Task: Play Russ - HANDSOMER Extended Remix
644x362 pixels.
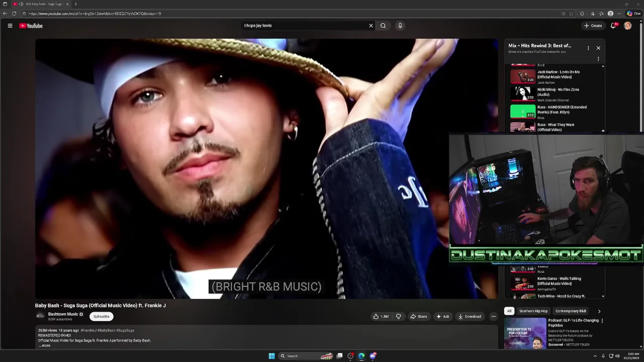Action: [x=556, y=112]
